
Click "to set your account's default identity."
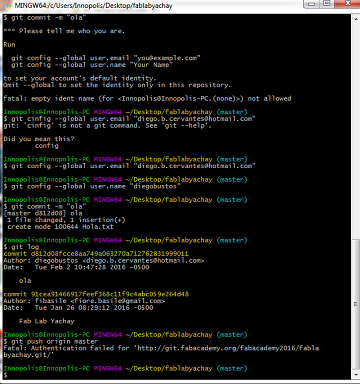click(x=80, y=78)
